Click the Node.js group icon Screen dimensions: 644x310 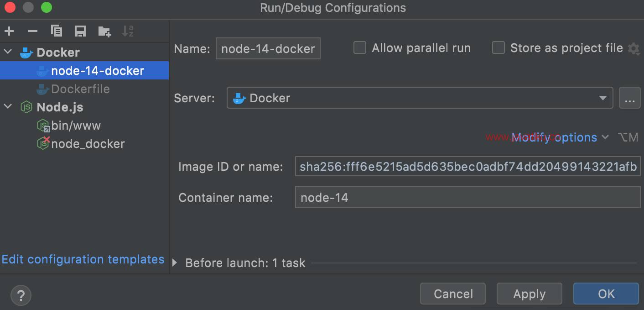click(26, 107)
